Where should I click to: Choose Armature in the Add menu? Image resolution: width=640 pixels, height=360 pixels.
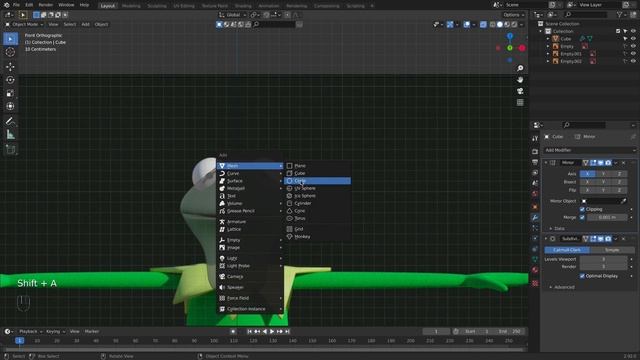[x=250, y=222]
